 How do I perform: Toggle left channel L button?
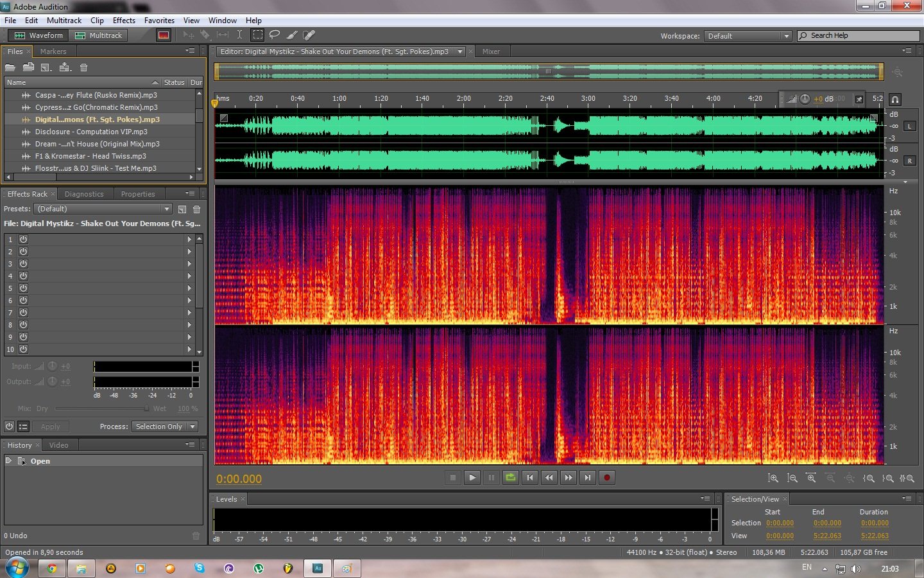point(910,127)
